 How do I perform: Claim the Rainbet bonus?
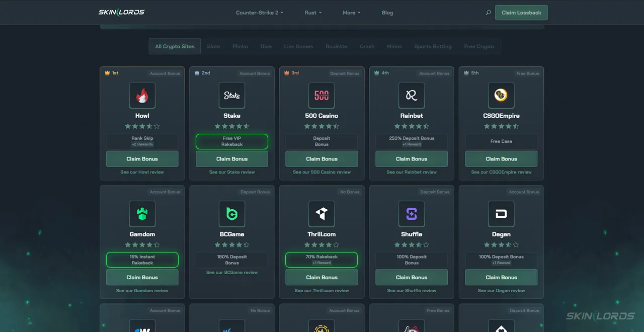coord(412,159)
